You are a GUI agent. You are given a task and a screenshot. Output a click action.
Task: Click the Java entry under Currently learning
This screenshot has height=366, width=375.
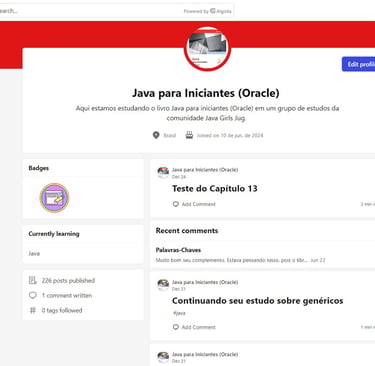(34, 253)
